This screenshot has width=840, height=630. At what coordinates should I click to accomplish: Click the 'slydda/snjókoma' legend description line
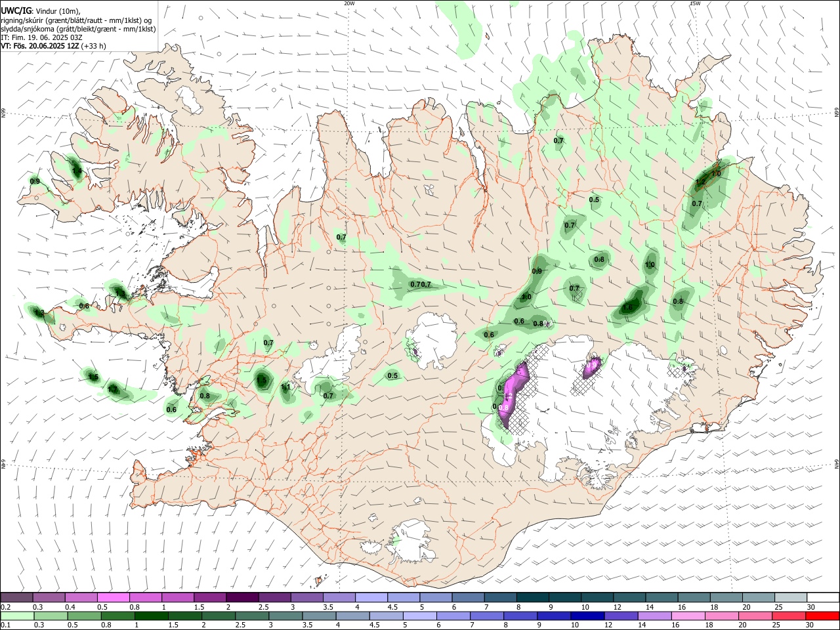pyautogui.click(x=78, y=29)
